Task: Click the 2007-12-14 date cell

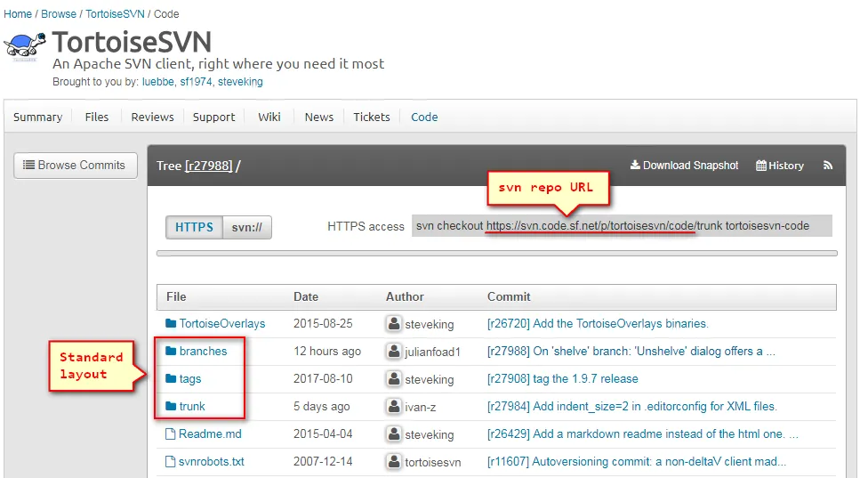Action: tap(323, 461)
